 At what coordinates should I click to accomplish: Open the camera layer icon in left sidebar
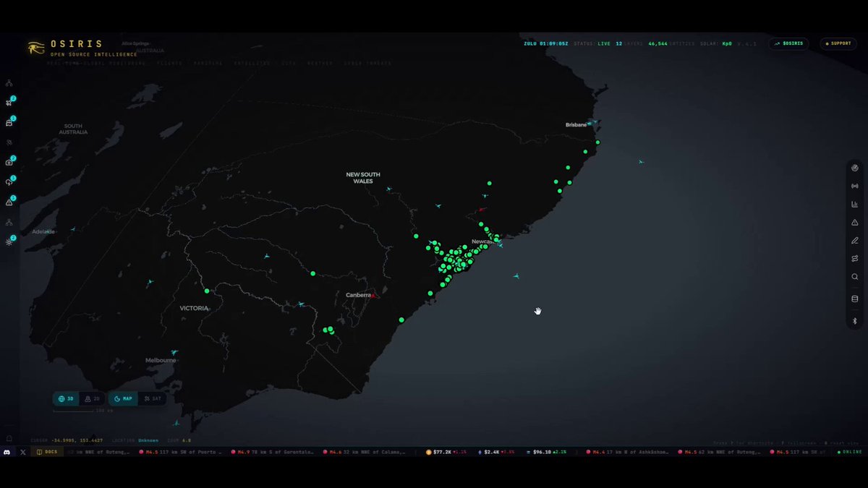pyautogui.click(x=9, y=163)
